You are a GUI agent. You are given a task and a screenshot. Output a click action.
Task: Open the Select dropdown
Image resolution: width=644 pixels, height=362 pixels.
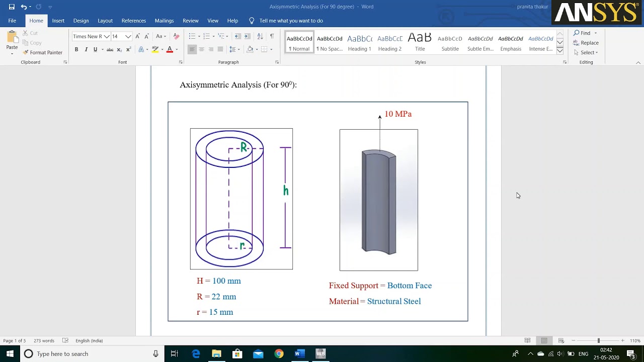(x=586, y=52)
